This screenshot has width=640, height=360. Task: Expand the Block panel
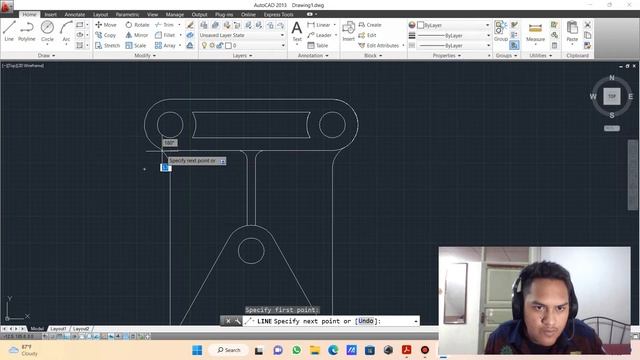click(373, 55)
